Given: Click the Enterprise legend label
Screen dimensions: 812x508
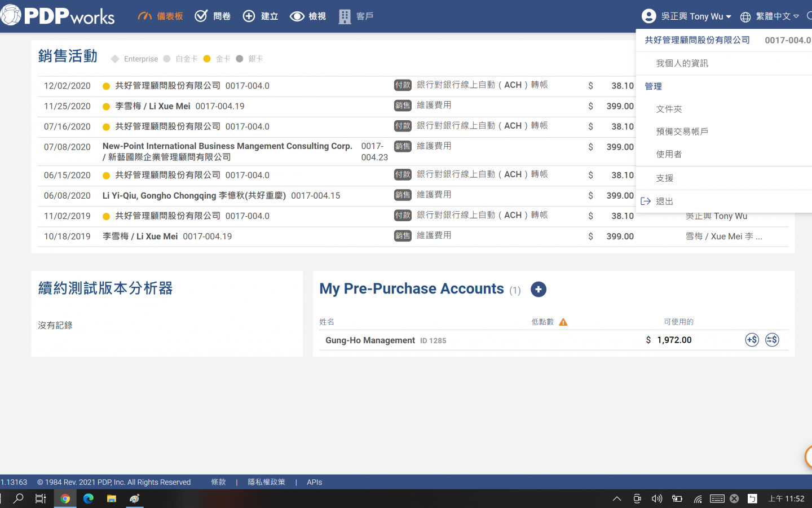Looking at the screenshot, I should [141, 59].
